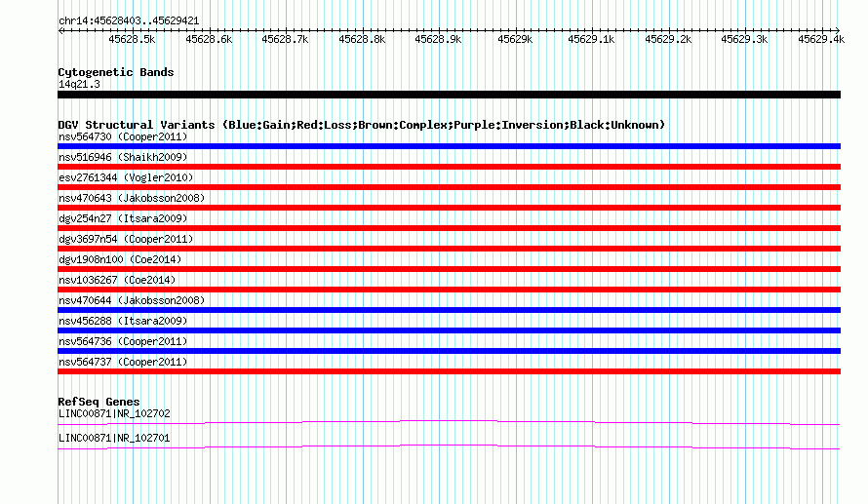Viewport: 868px width, 504px height.
Task: Click the nsv470644 (Jakobsson2008) blue bar
Action: [449, 310]
